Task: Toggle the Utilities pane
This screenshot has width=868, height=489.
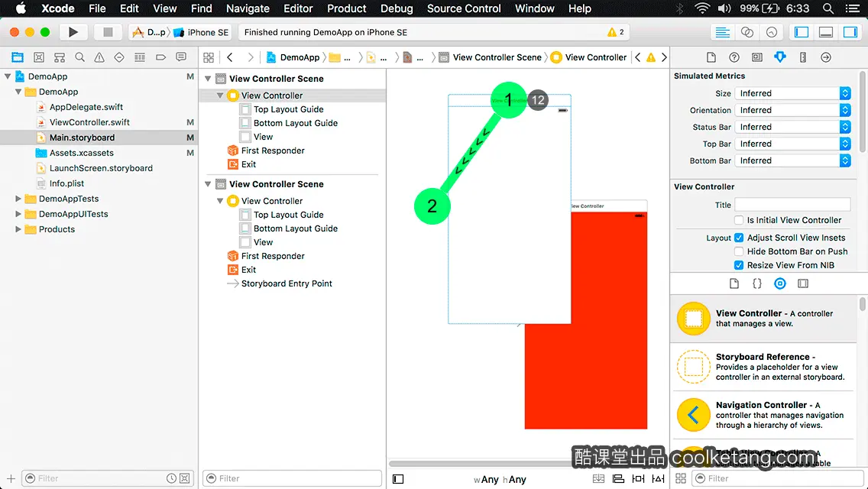Action: [850, 32]
